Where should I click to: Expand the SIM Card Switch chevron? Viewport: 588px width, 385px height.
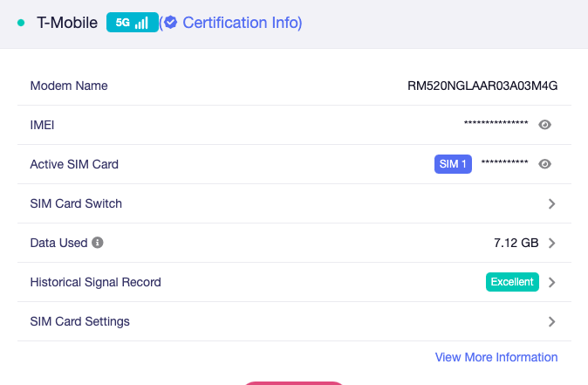[551, 203]
